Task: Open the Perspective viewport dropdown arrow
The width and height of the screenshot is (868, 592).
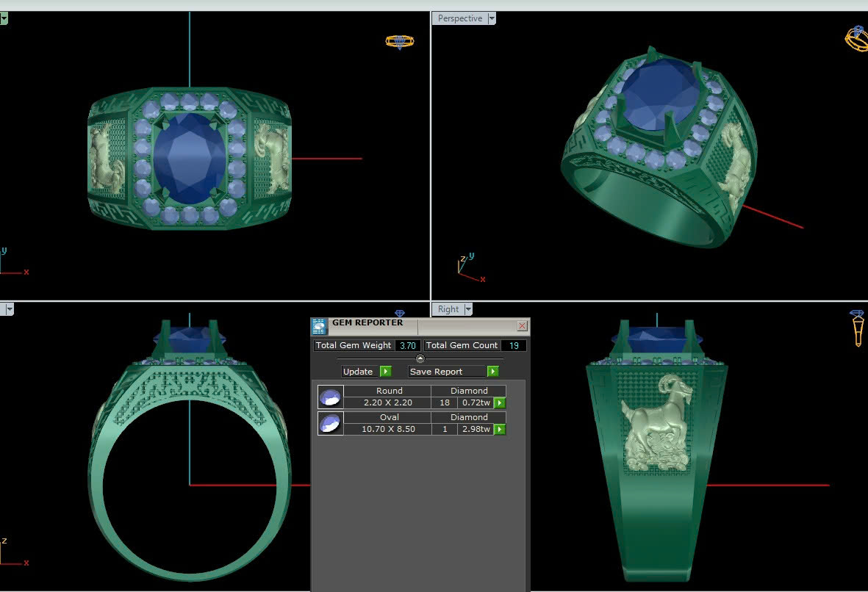Action: point(492,18)
